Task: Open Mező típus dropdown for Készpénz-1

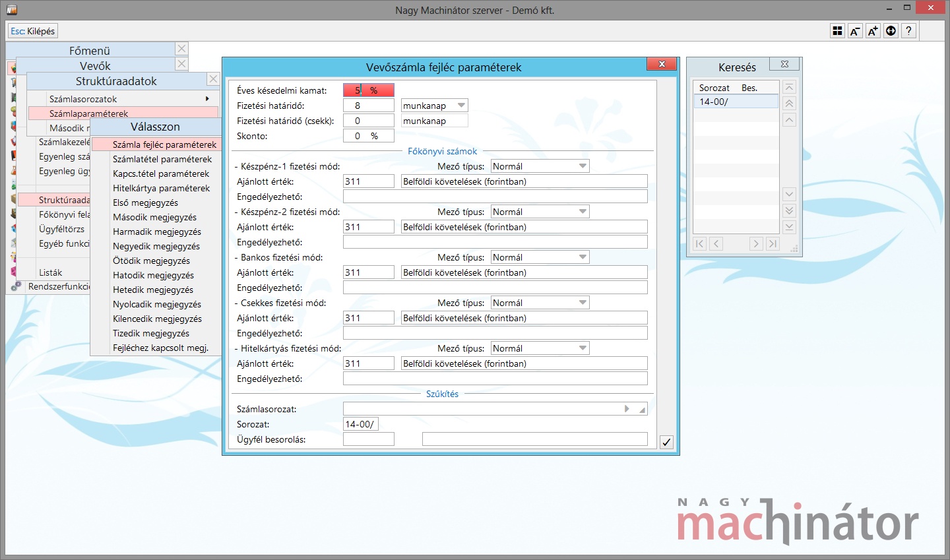Action: click(583, 166)
